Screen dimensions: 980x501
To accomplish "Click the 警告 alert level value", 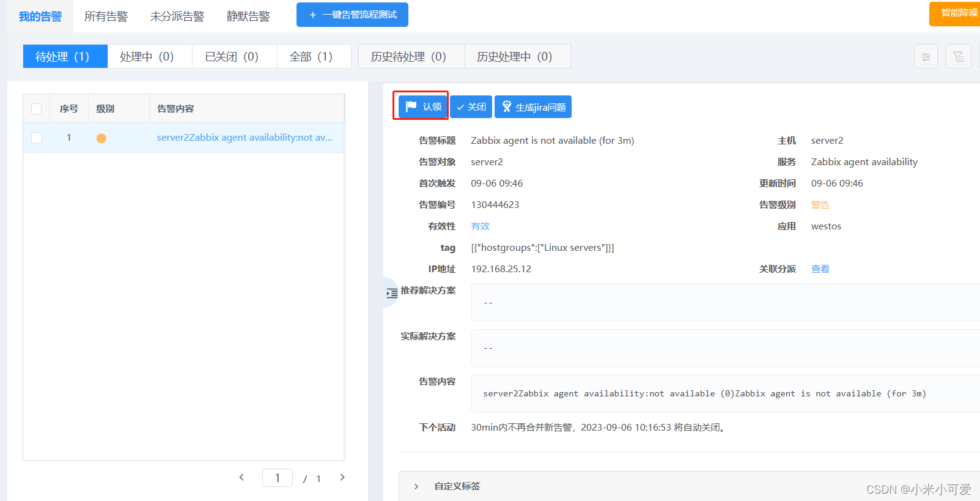I will click(820, 205).
